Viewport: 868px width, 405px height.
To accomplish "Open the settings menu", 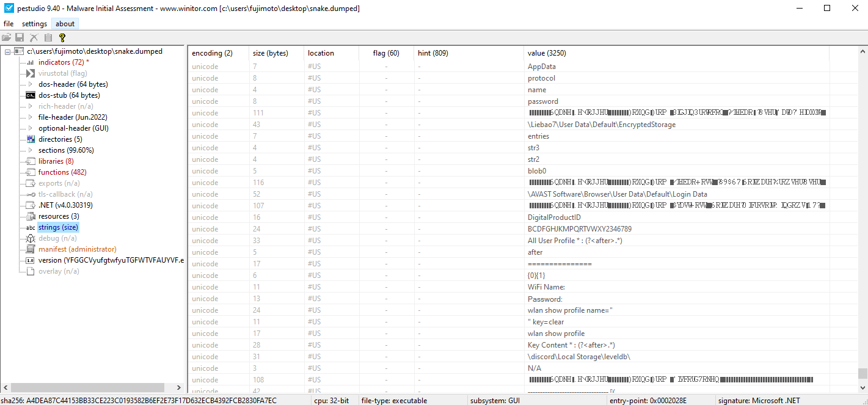I will point(34,23).
